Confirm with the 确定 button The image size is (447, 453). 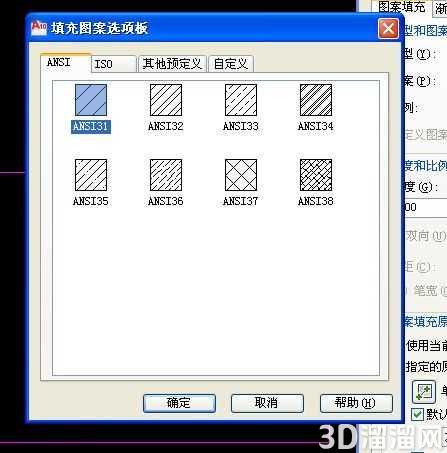tap(179, 403)
